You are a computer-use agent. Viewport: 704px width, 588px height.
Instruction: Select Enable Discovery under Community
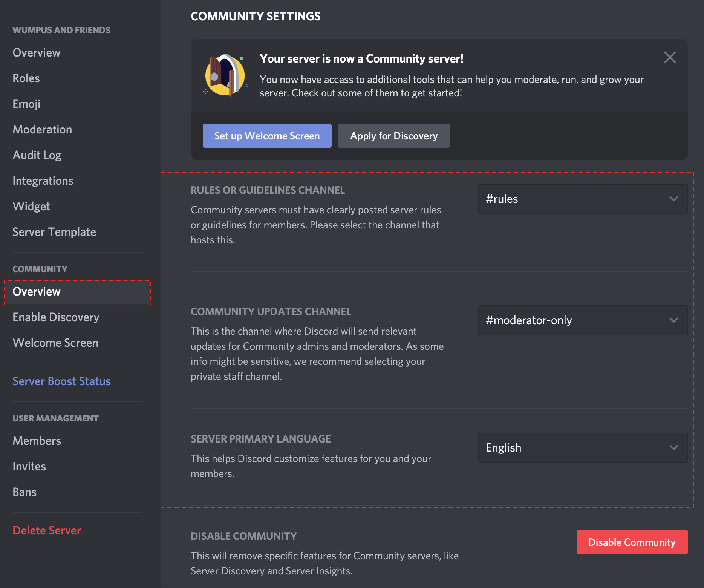56,317
